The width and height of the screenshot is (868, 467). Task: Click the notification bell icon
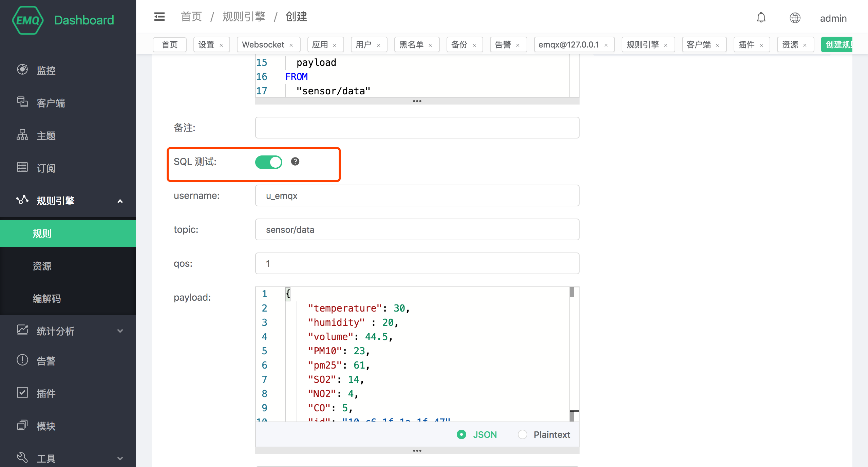click(x=761, y=17)
